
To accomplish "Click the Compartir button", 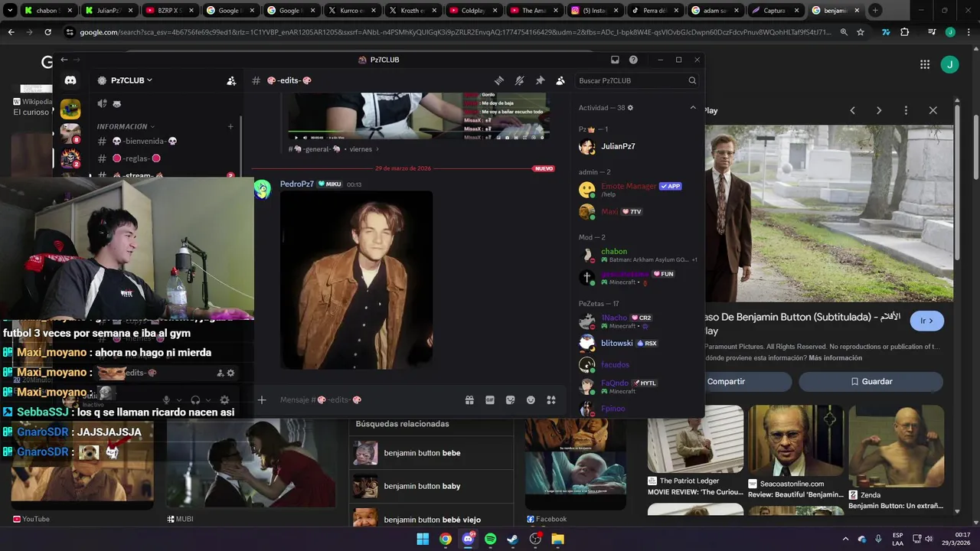I will pos(749,381).
